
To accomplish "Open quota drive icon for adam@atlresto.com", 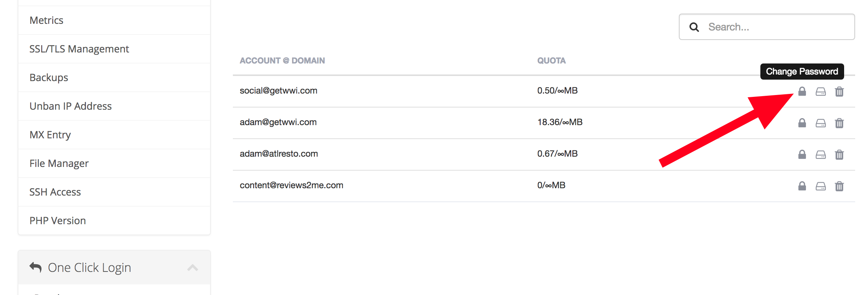I will (821, 155).
